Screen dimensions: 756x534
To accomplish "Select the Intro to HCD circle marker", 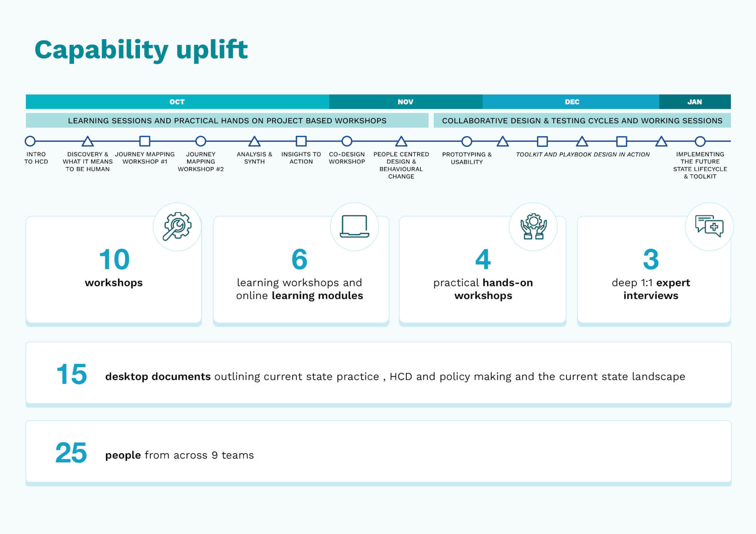I will (30, 141).
